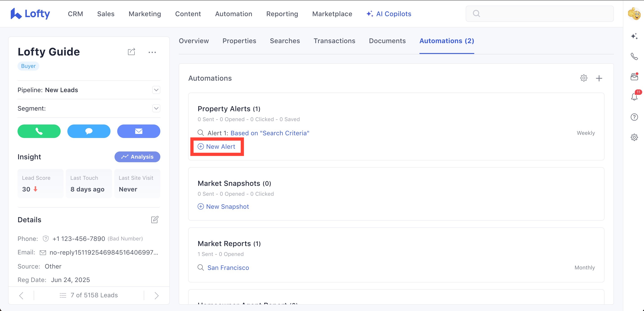
Task: Open notifications bell with 11 badge
Action: point(635,96)
